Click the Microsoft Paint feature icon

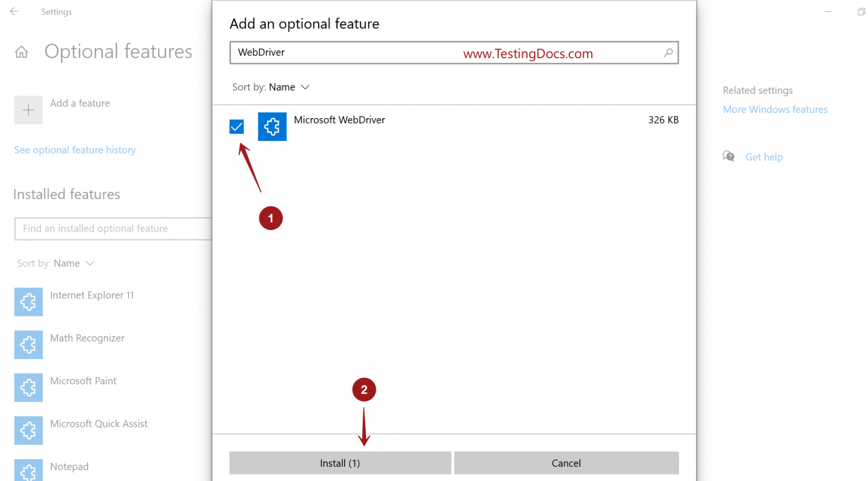[x=28, y=388]
